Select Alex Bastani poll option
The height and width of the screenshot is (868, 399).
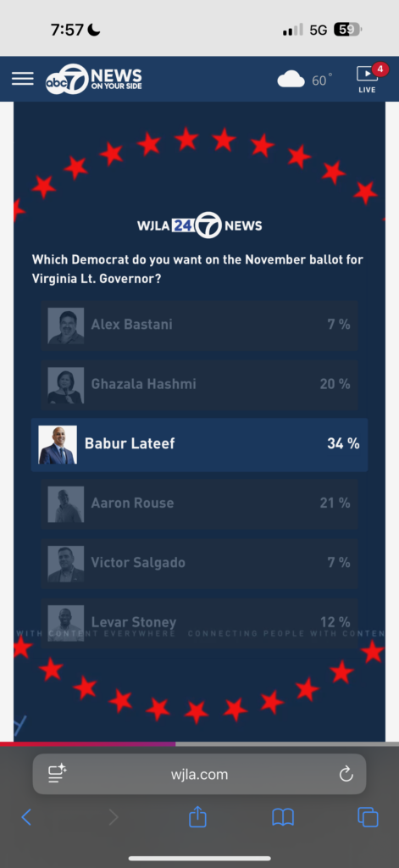coord(199,325)
